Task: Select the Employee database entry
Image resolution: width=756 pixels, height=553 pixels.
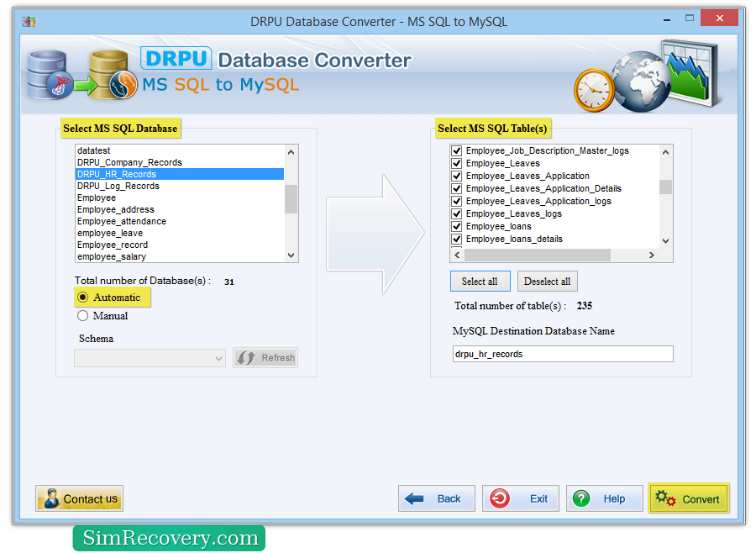Action: 180,197
